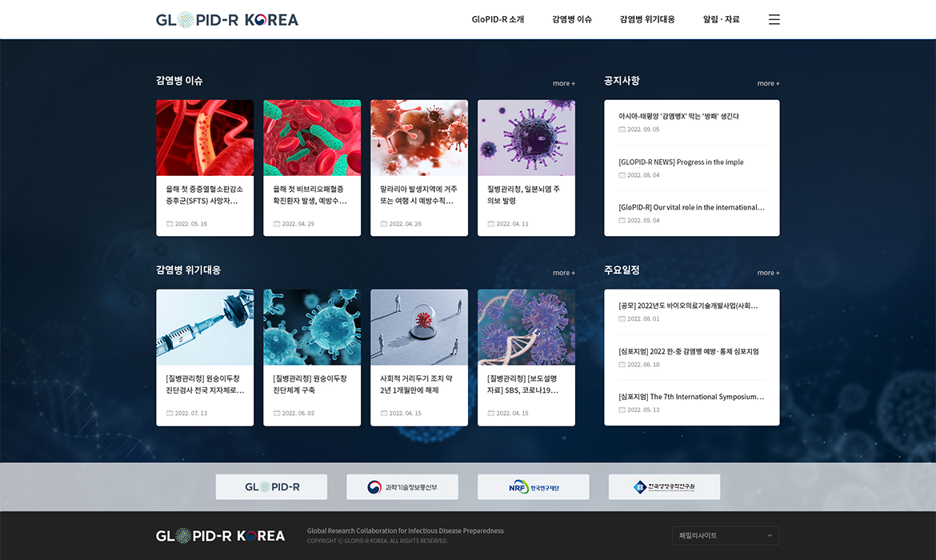The height and width of the screenshot is (560, 936).
Task: Click title 사회적 거리두기 조치 약 2년 1개월만에 해제
Action: (416, 384)
